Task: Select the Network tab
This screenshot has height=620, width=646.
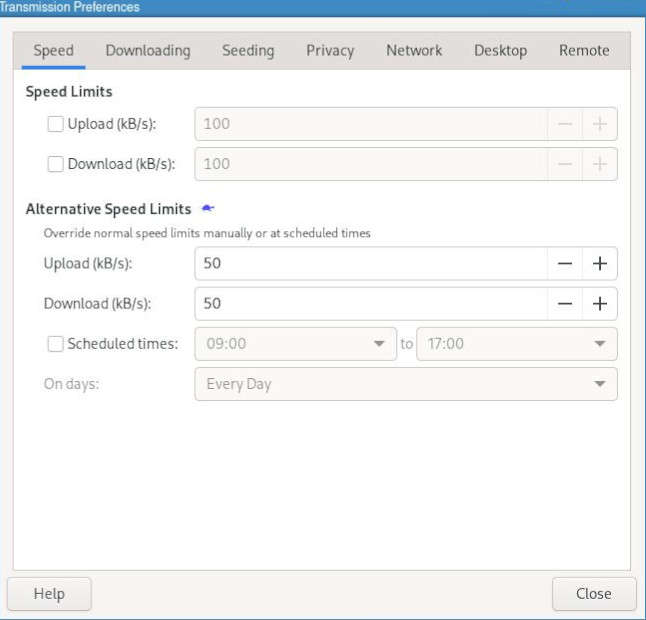Action: (x=414, y=50)
